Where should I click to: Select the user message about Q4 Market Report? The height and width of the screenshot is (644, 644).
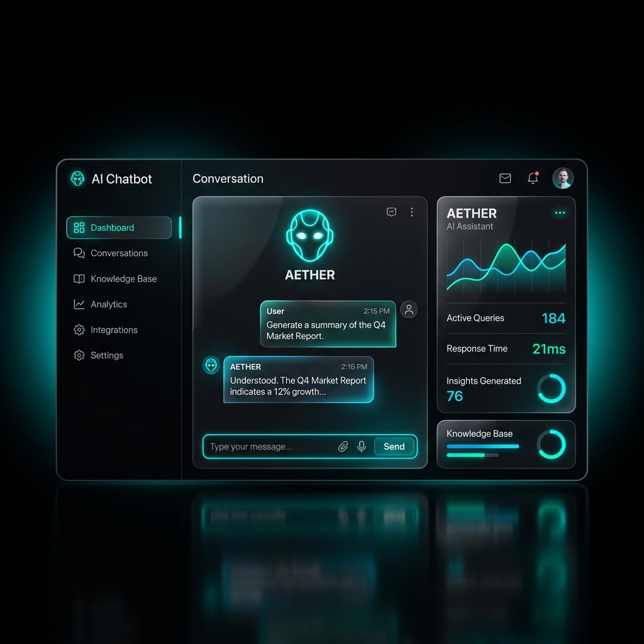pyautogui.click(x=328, y=324)
